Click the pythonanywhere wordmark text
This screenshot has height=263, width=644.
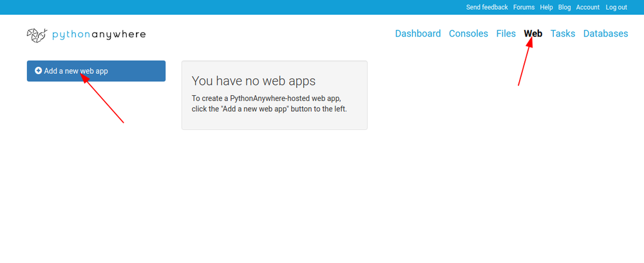[99, 35]
